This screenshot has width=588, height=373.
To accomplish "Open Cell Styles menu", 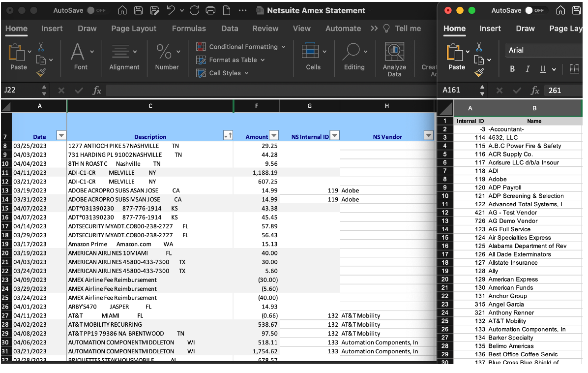I will [x=222, y=73].
